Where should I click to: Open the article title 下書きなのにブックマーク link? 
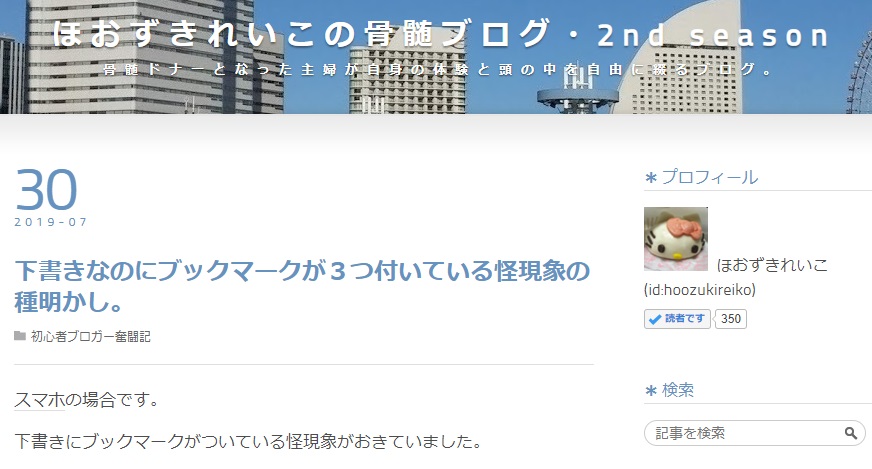302,287
